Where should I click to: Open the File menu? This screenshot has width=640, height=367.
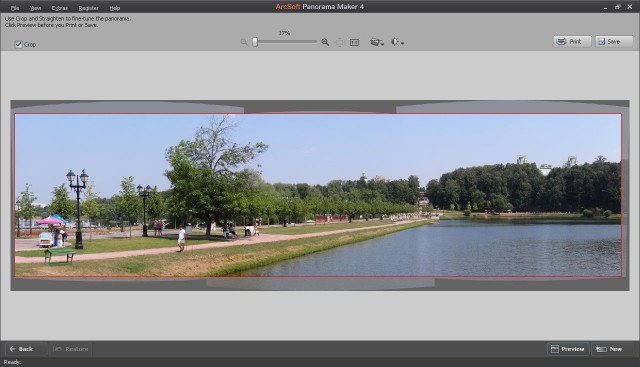(x=15, y=8)
